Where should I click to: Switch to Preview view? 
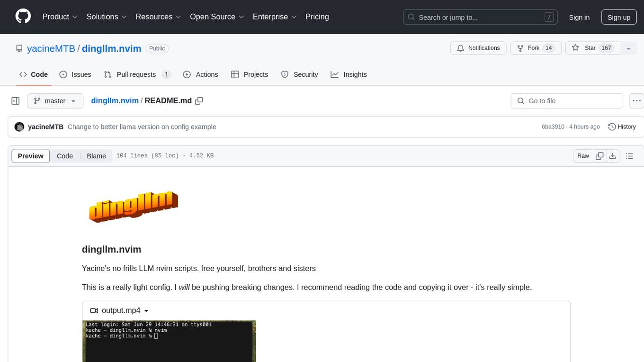point(31,156)
